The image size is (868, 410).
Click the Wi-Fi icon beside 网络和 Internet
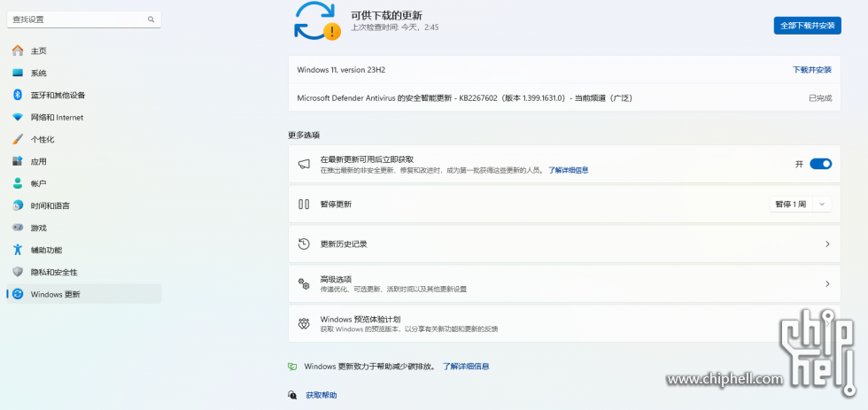[x=18, y=117]
